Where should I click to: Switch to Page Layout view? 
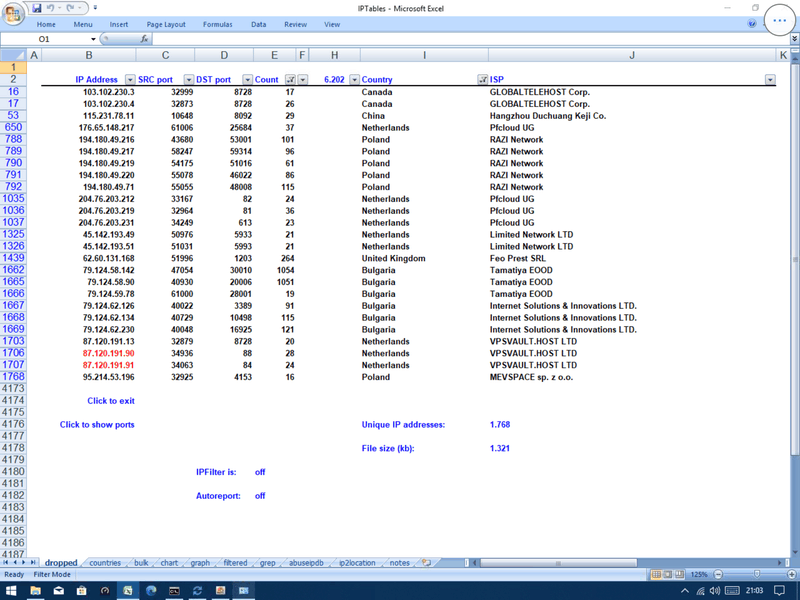[x=667, y=574]
